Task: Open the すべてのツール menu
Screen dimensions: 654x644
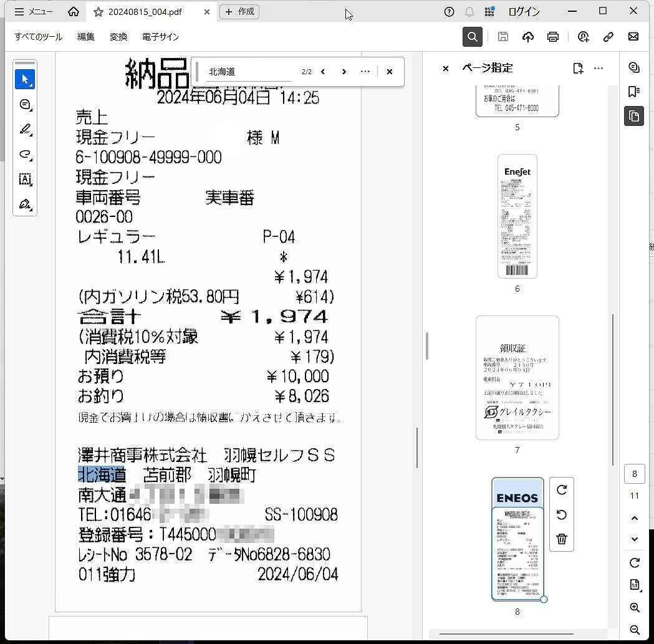Action: [x=39, y=37]
